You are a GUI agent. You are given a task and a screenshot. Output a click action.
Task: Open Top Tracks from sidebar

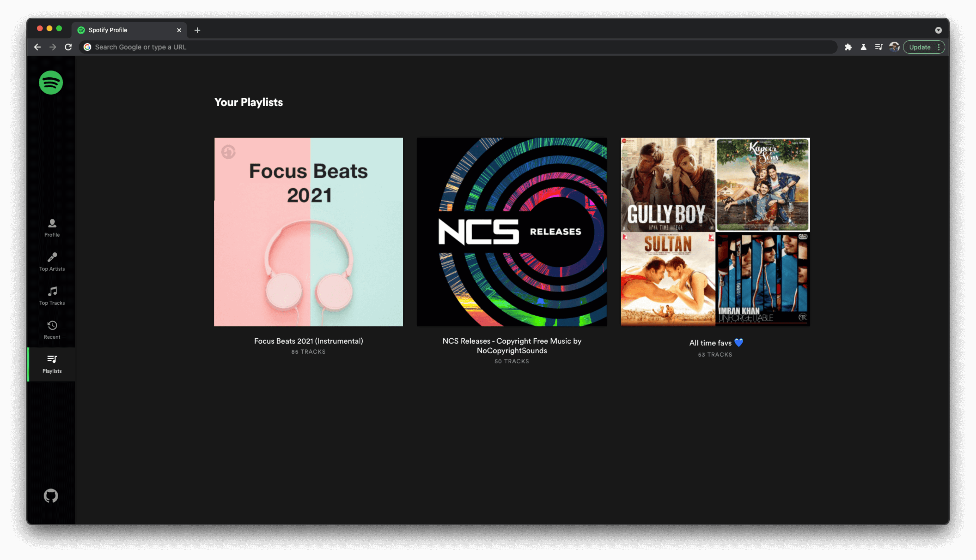pos(52,296)
